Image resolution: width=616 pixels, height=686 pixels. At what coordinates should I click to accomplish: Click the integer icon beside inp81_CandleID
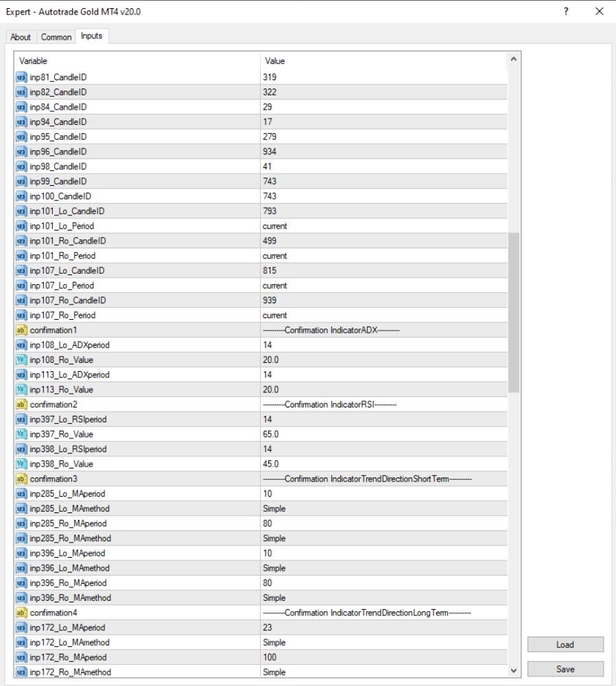coord(21,78)
